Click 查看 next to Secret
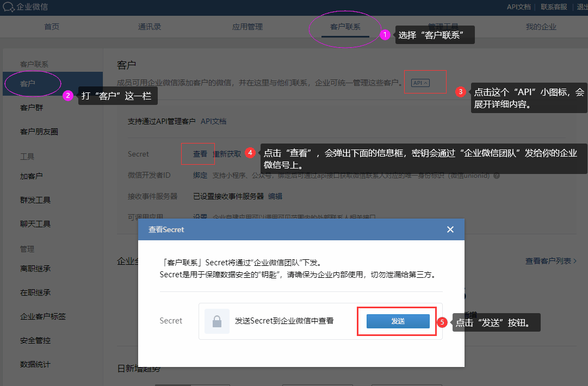 tap(200, 154)
